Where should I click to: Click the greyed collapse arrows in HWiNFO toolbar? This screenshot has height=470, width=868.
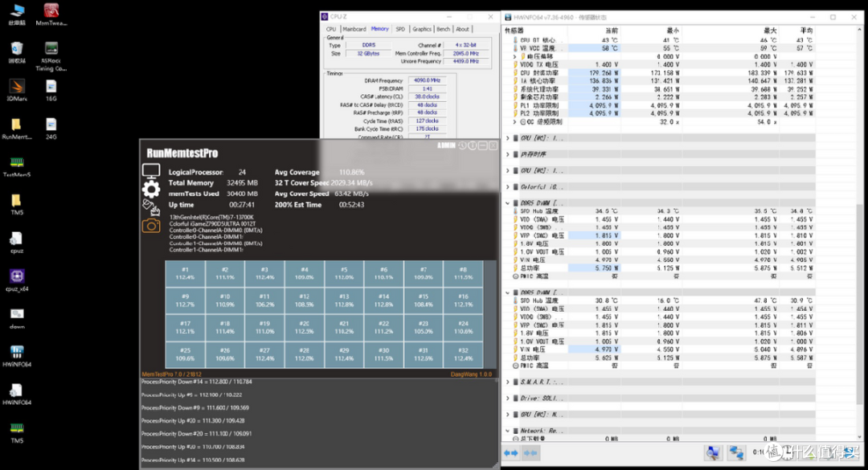pos(530,453)
